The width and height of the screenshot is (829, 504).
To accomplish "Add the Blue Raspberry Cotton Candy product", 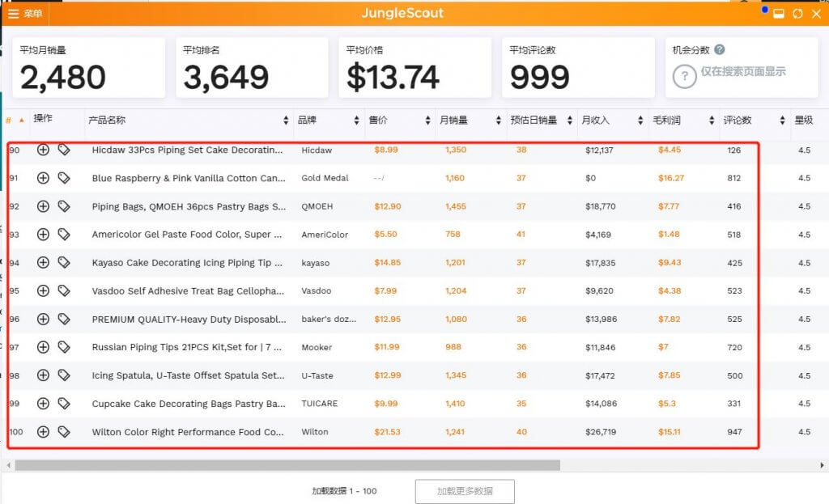I will coord(44,178).
